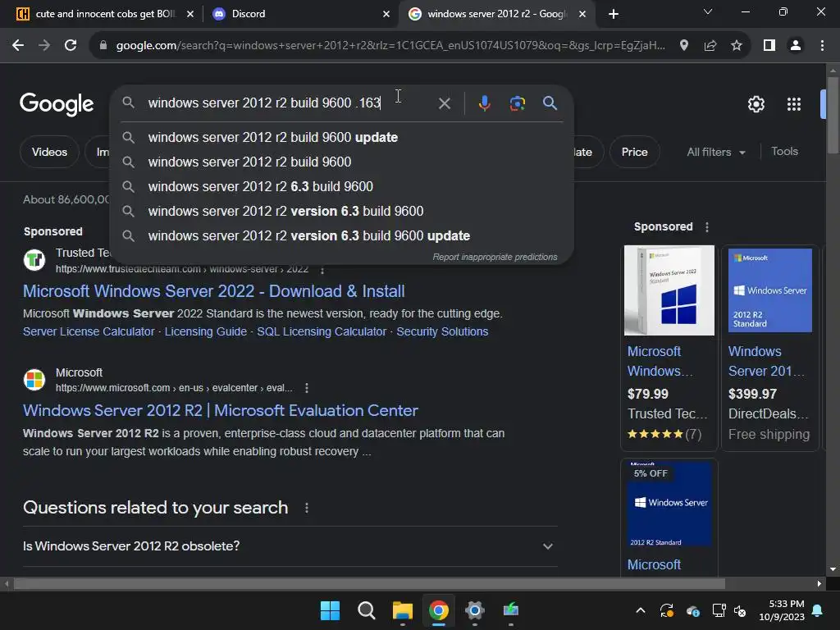The image size is (840, 630).
Task: Close the cute and innocent cobs tab
Action: click(190, 14)
